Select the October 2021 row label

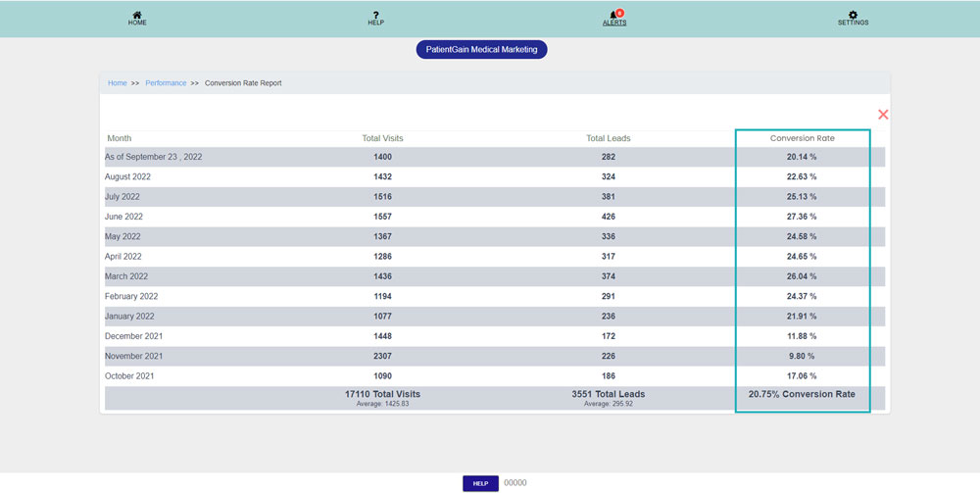pyautogui.click(x=129, y=376)
